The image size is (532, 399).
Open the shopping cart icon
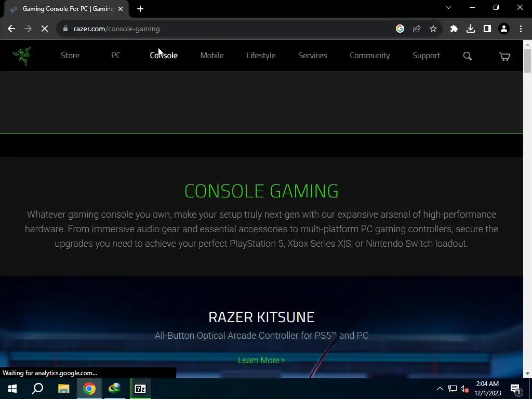504,56
